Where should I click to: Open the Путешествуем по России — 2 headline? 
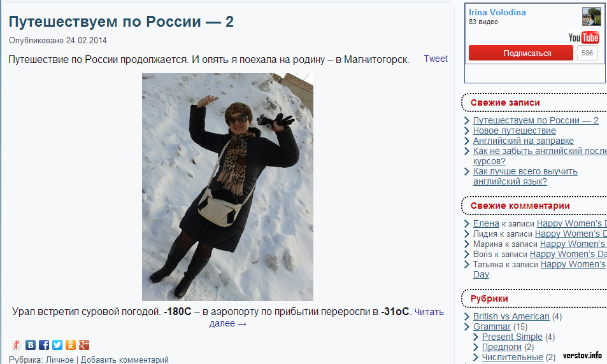[121, 22]
